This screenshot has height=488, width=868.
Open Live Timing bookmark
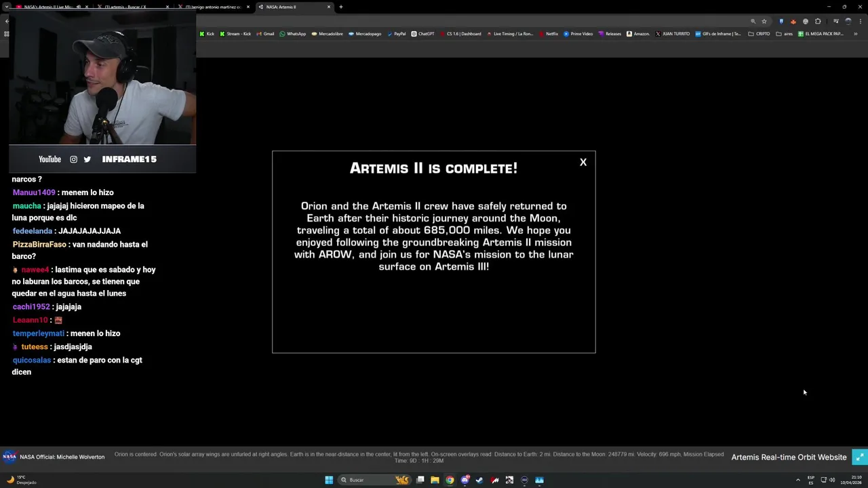coord(510,34)
